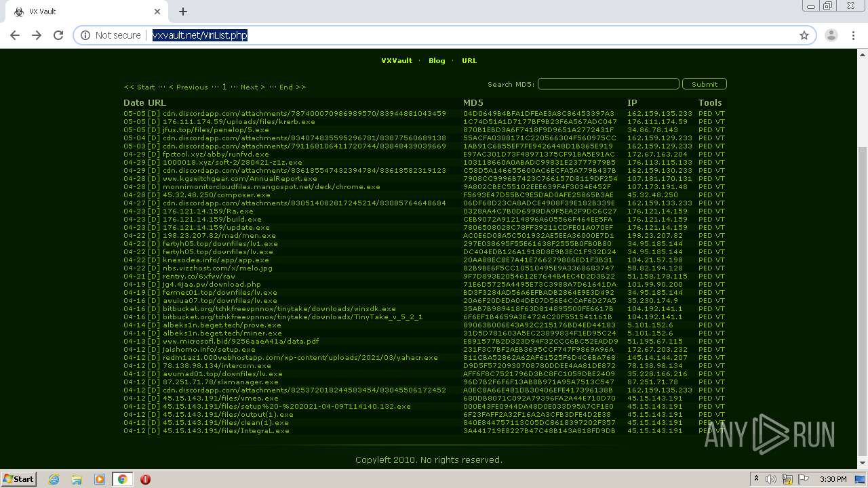Go forward with browser forward arrow
Image resolution: width=868 pixels, height=488 pixels.
(37, 35)
